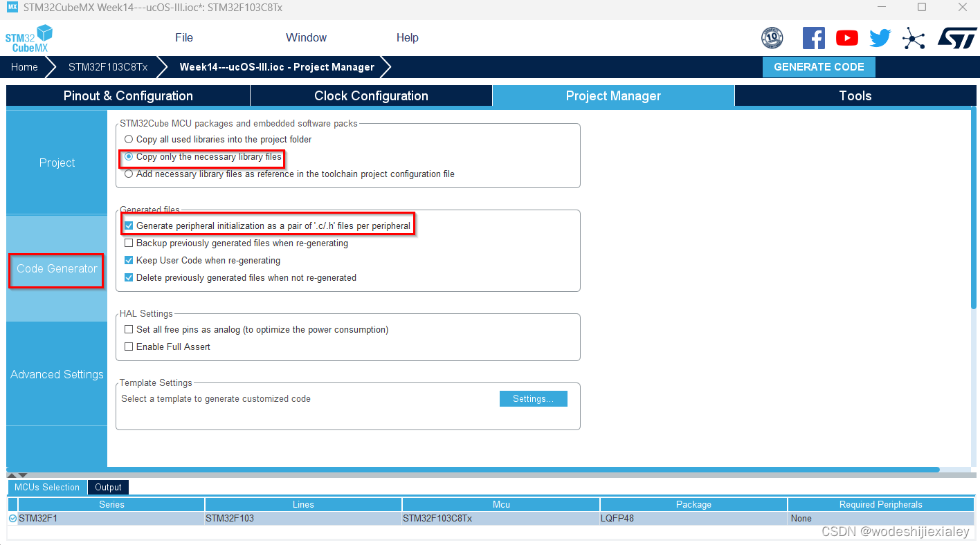
Task: Open the YouTube icon link
Action: pyautogui.click(x=847, y=38)
